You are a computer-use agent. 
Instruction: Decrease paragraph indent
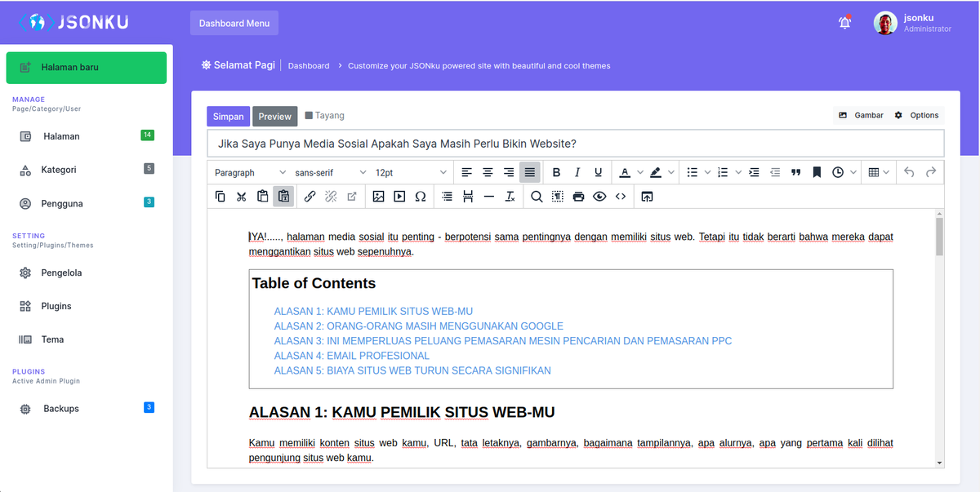(x=775, y=172)
